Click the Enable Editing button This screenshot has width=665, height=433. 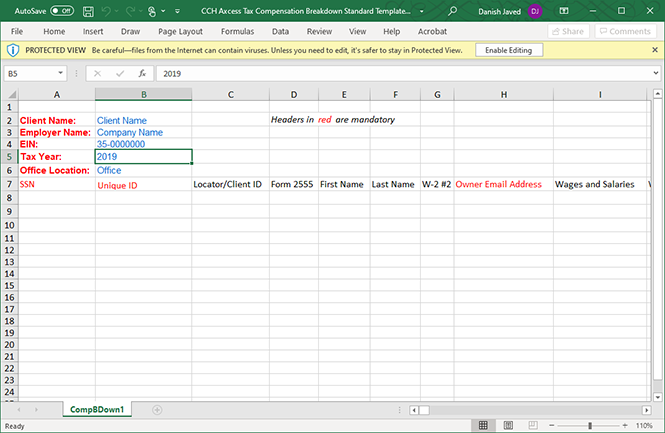point(509,49)
